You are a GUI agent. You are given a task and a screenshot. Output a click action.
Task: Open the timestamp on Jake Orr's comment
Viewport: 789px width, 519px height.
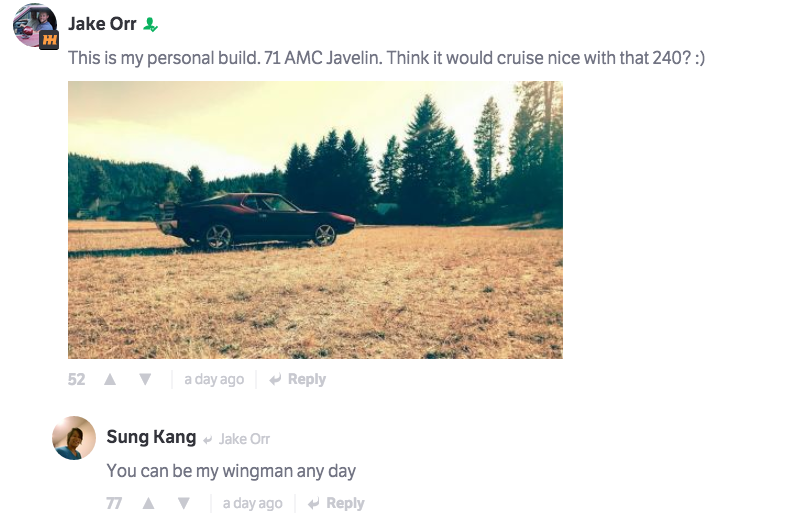(214, 380)
